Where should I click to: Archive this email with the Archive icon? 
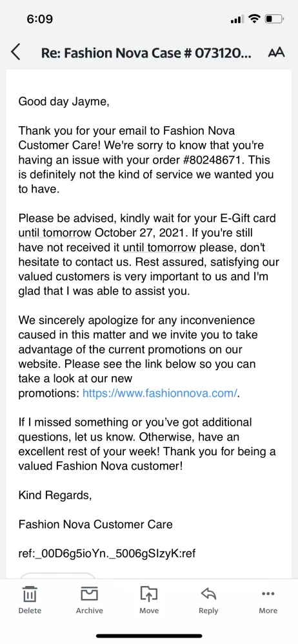point(89,594)
